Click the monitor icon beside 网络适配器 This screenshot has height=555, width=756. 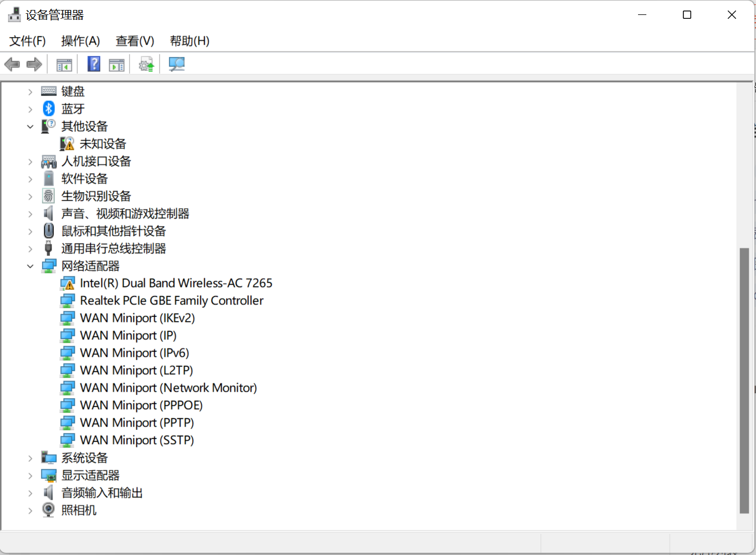click(x=49, y=266)
